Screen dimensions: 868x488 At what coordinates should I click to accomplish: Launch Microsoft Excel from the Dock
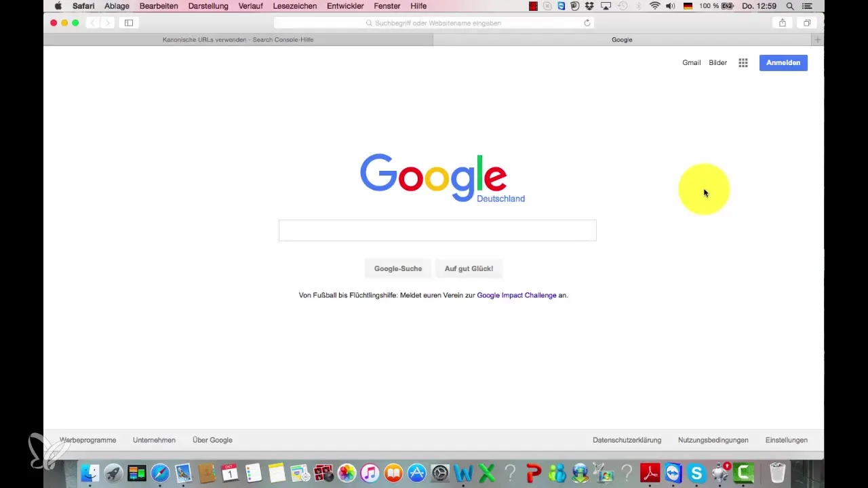click(x=486, y=472)
